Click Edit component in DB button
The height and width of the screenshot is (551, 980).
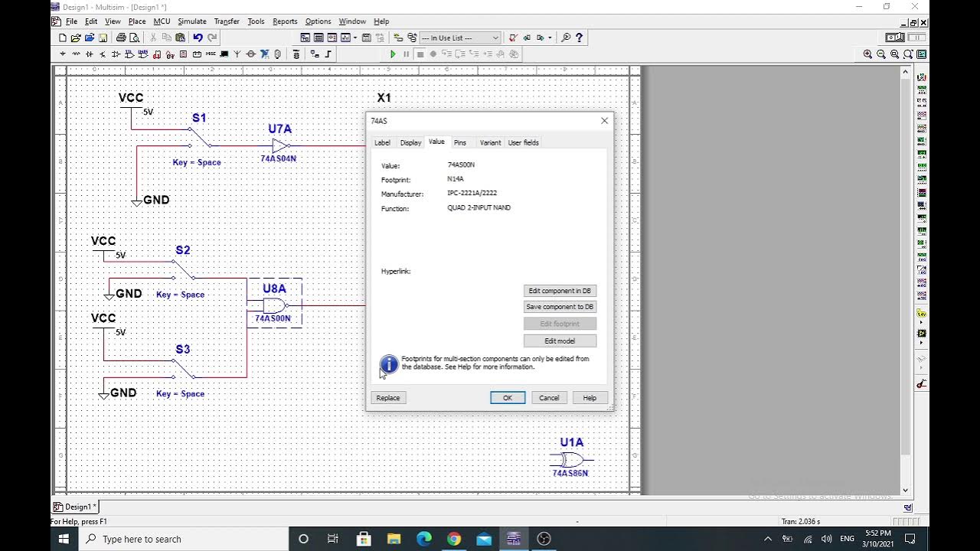point(560,291)
